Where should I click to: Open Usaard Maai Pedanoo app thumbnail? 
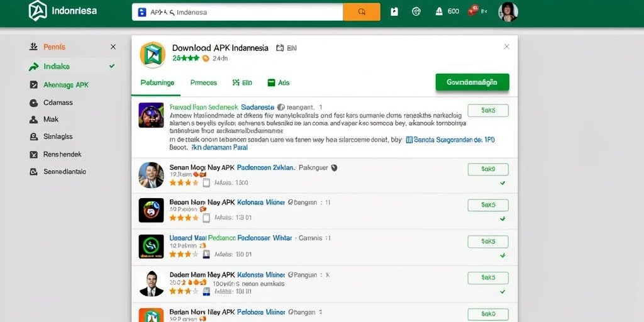(x=151, y=247)
